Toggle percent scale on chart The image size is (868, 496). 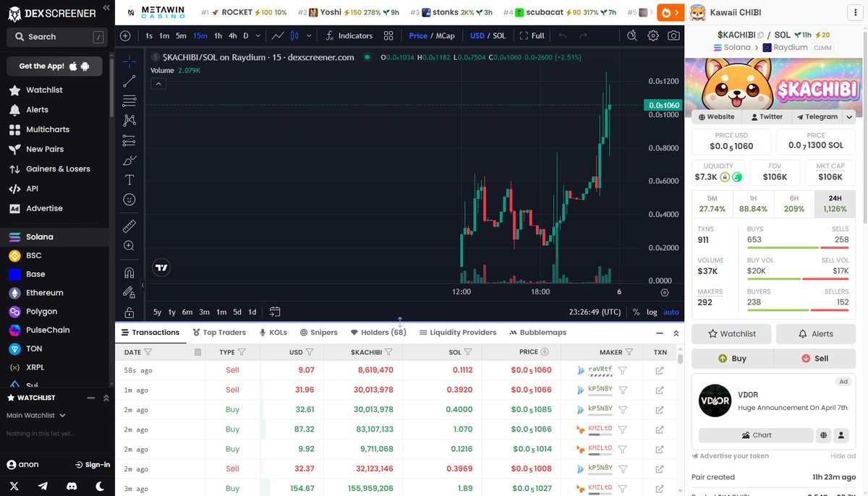point(636,312)
